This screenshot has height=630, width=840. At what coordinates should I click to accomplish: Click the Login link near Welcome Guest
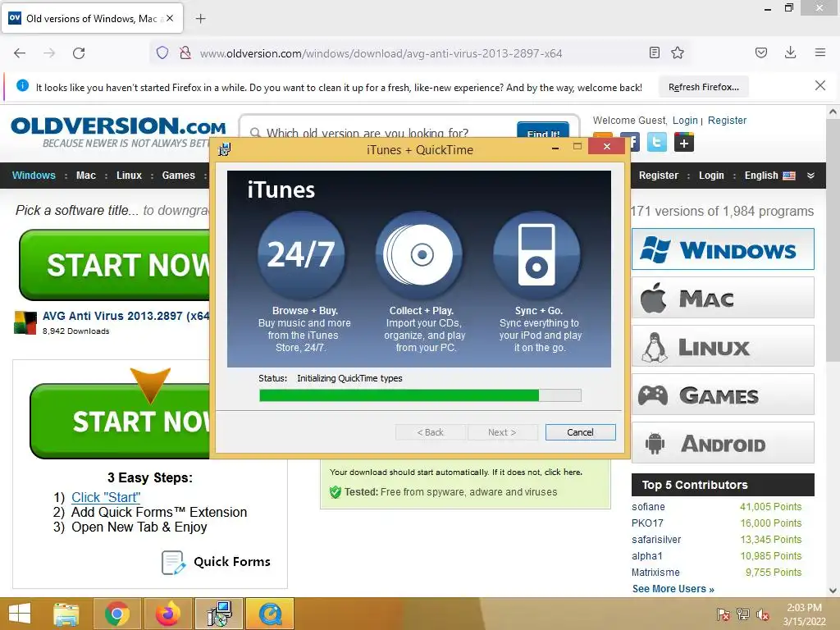685,121
